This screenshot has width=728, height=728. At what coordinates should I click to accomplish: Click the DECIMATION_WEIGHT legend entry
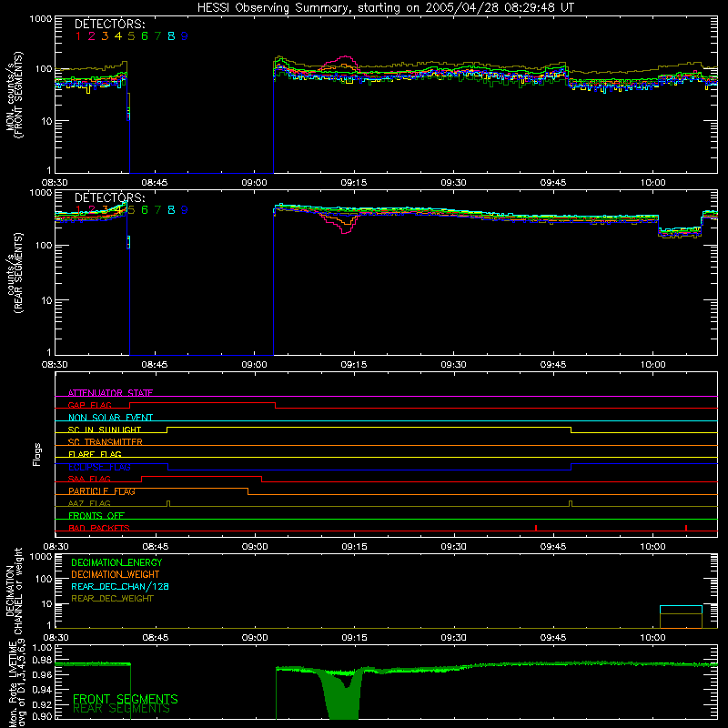point(116,575)
